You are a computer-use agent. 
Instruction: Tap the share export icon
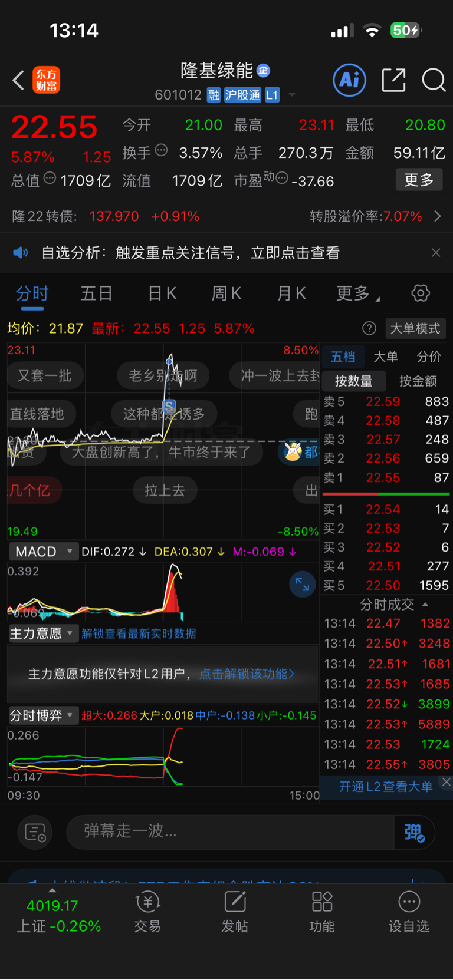click(x=393, y=80)
